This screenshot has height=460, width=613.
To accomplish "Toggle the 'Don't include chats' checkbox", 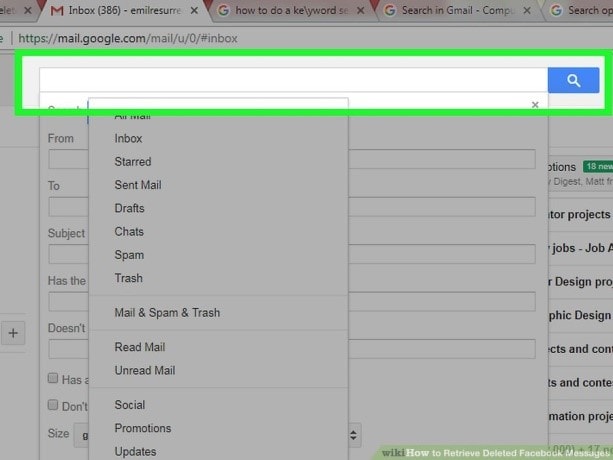I will [x=53, y=405].
